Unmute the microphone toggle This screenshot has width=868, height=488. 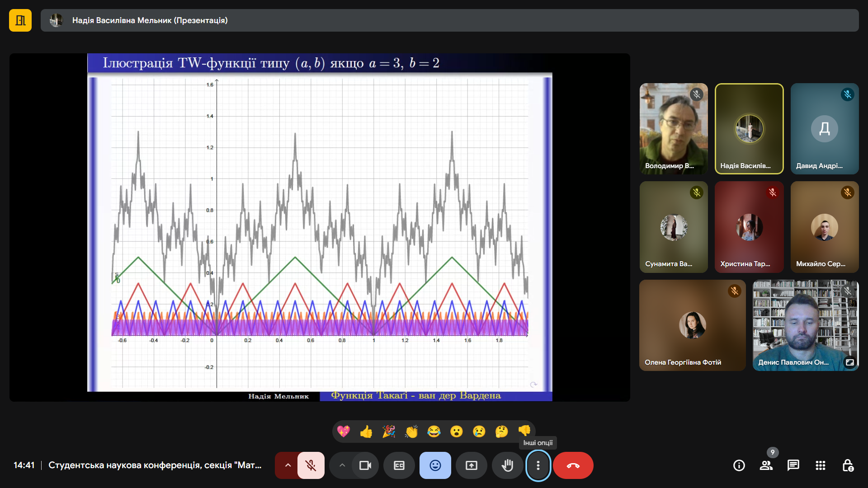pyautogui.click(x=311, y=465)
